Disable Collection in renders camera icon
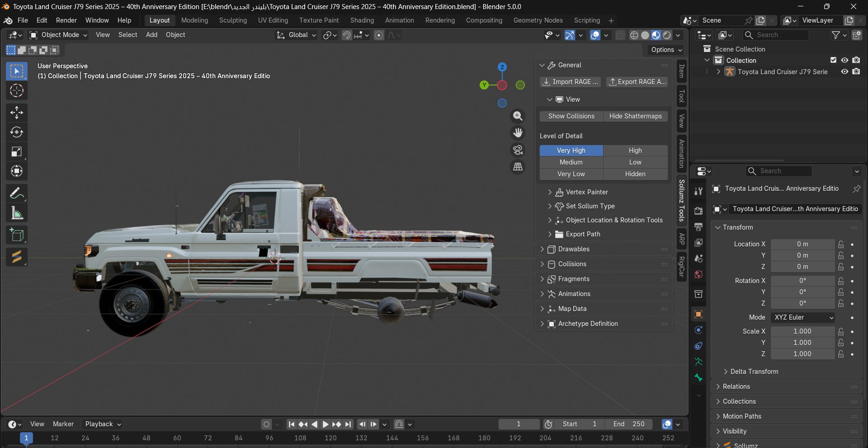The width and height of the screenshot is (868, 448). point(856,60)
